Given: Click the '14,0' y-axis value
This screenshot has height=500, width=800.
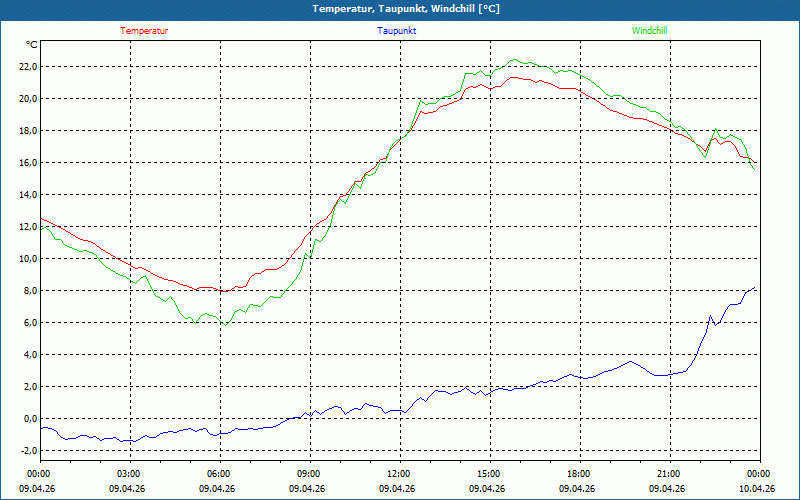Looking at the screenshot, I should tap(28, 194).
